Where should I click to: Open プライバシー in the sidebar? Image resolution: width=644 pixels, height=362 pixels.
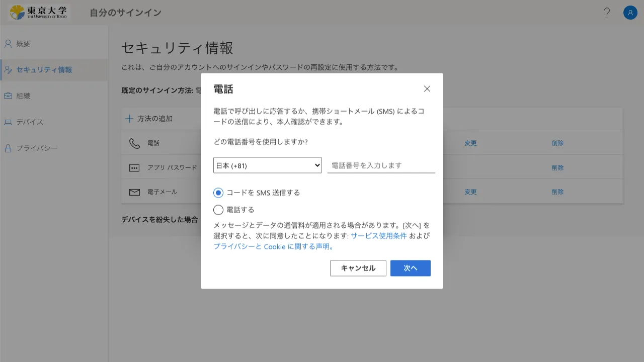coord(36,148)
